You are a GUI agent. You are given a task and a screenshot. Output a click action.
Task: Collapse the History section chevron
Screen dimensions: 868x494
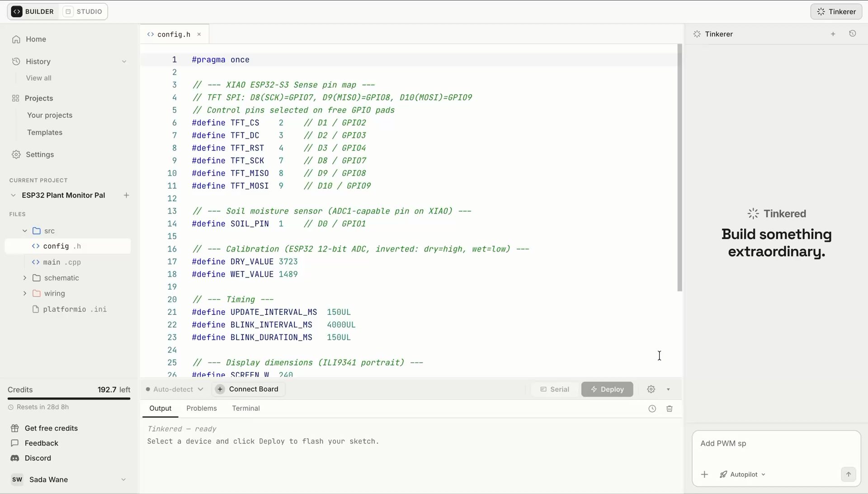tap(124, 62)
